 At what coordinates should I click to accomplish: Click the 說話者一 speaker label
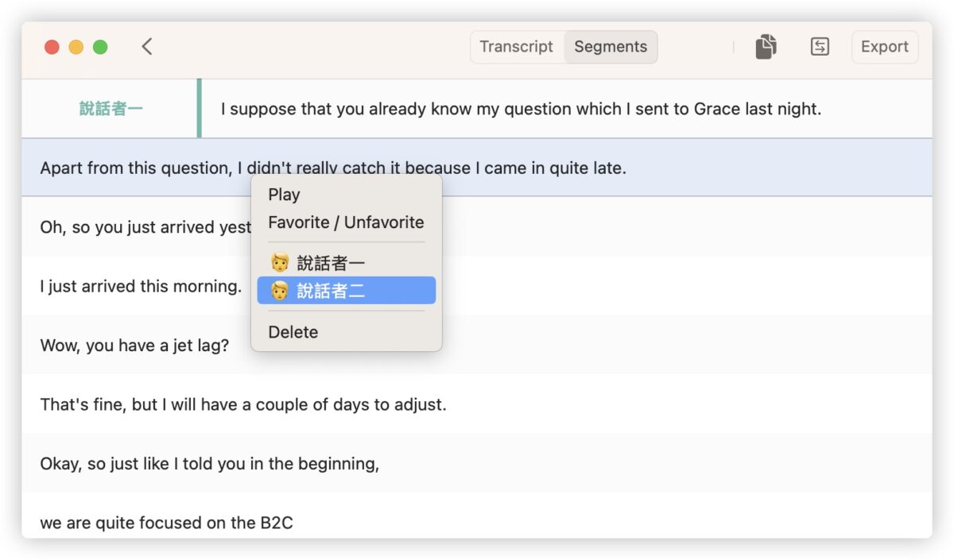click(111, 109)
